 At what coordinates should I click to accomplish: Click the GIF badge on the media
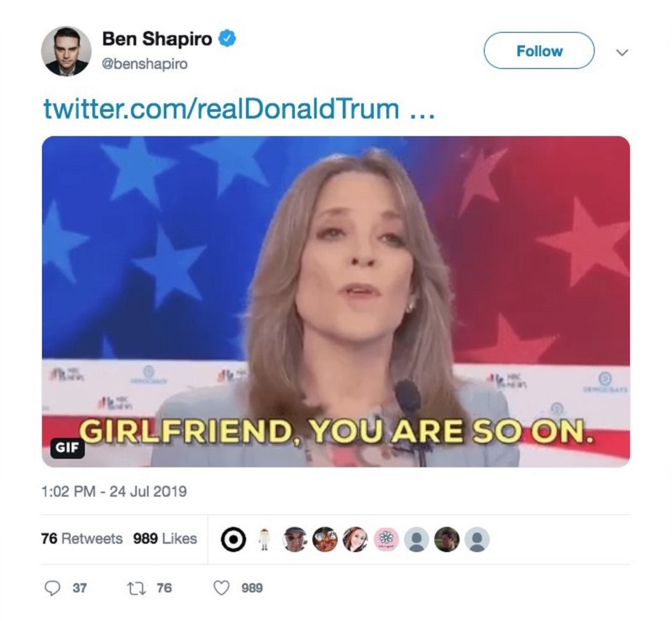point(67,447)
